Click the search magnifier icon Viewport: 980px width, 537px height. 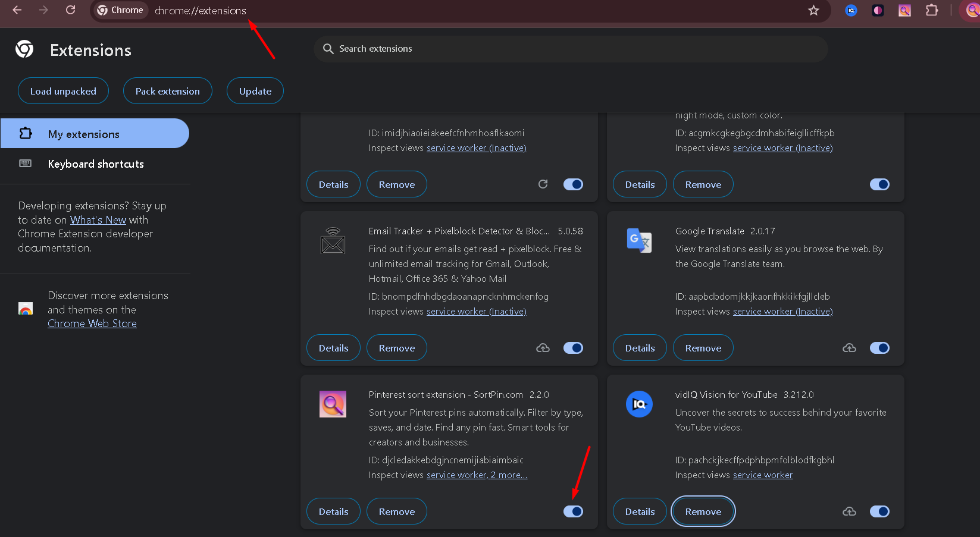328,49
